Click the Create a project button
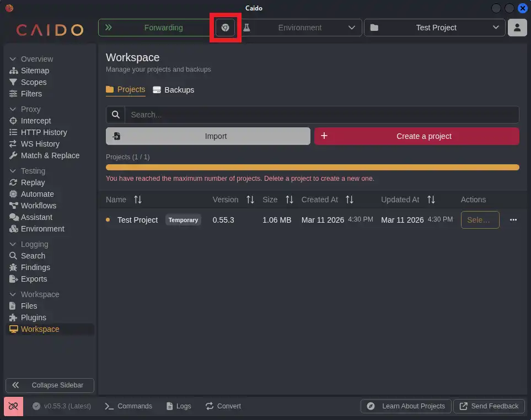 click(416, 136)
